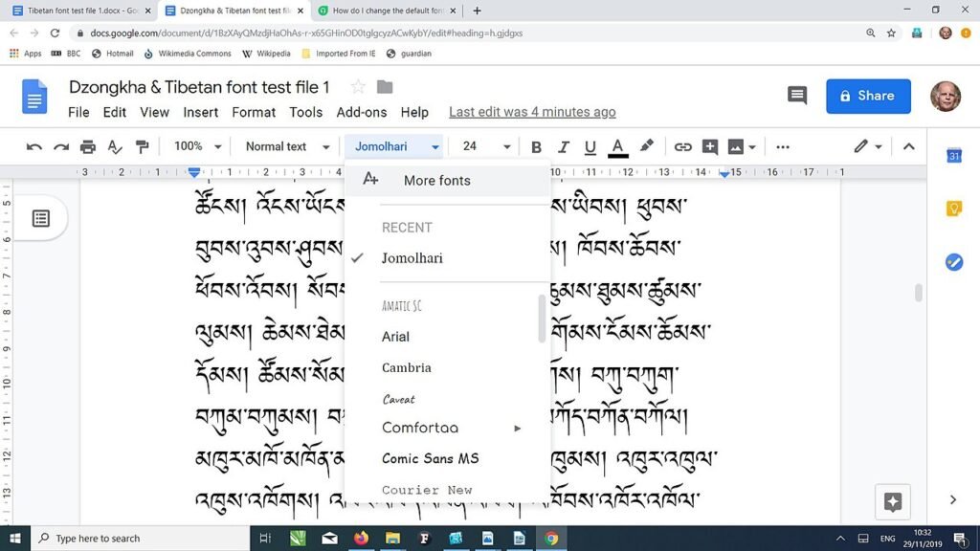Image resolution: width=980 pixels, height=551 pixels.
Task: Click the Undo icon in toolbar
Action: point(34,147)
